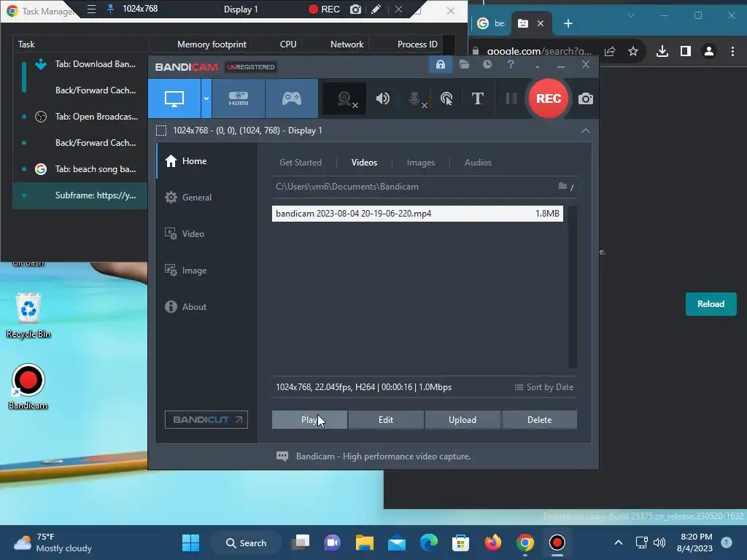Click the pin icon on recording bar
Viewport: 747px width, 560px height.
click(x=111, y=9)
